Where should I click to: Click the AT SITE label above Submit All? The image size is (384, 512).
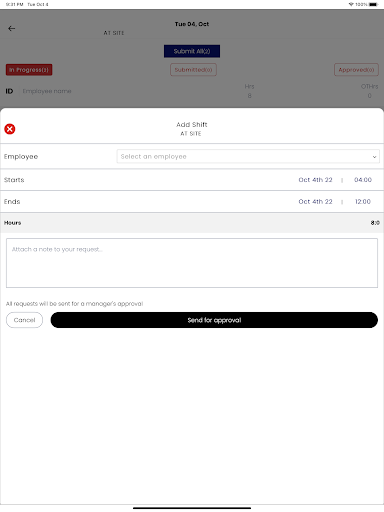(114, 33)
